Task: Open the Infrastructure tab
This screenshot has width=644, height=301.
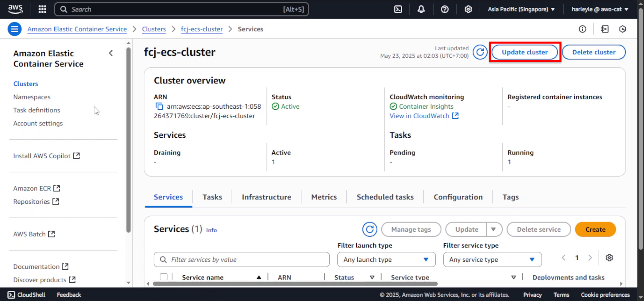Action: coord(267,197)
